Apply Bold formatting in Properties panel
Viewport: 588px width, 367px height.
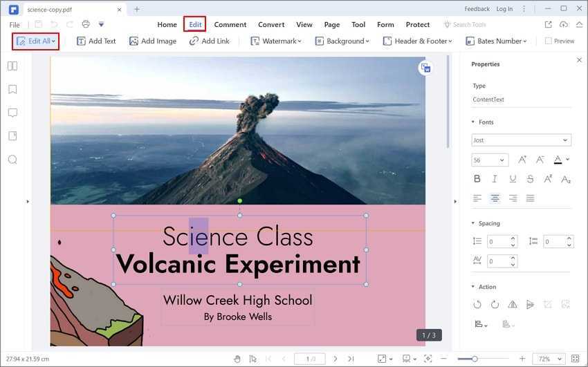coord(477,179)
